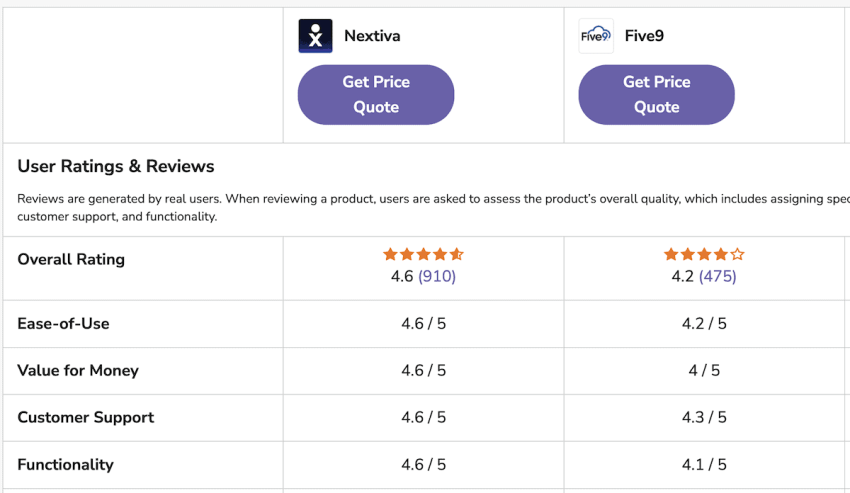Click Five9's orange star rating

point(704,254)
